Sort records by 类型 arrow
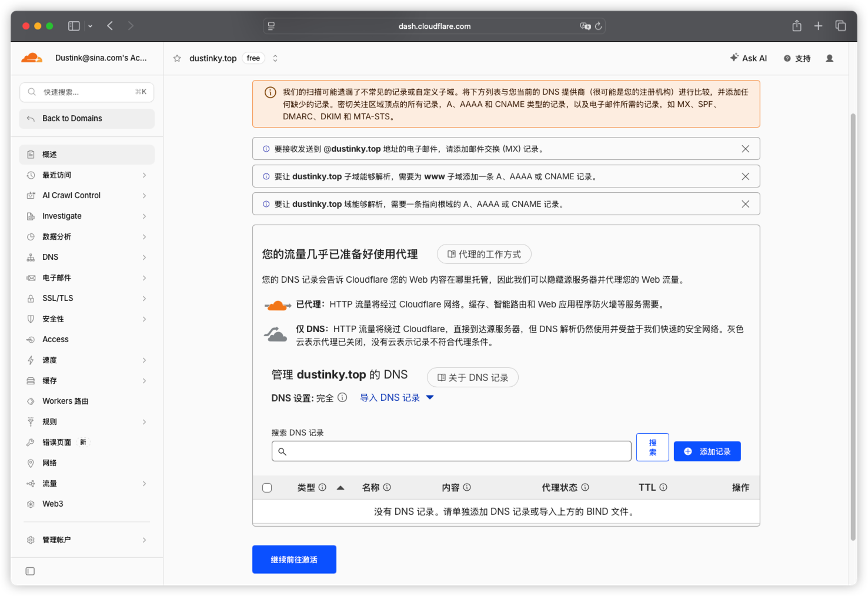This screenshot has width=868, height=596. [340, 488]
